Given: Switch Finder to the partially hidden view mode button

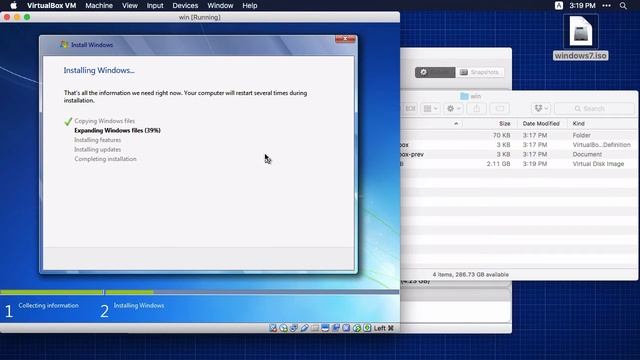Looking at the screenshot, I should [410, 108].
